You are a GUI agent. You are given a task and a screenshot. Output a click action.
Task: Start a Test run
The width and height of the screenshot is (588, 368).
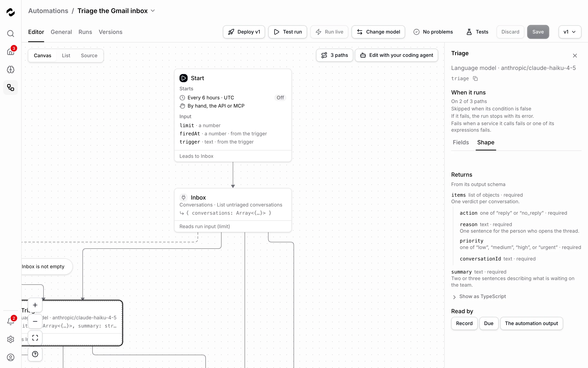288,32
